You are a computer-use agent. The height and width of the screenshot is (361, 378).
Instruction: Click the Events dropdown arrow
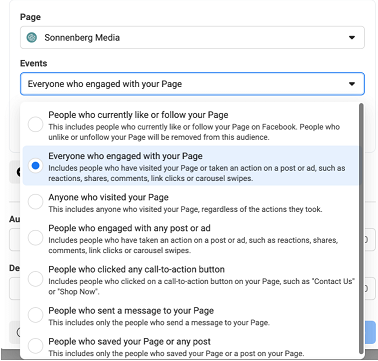point(352,84)
